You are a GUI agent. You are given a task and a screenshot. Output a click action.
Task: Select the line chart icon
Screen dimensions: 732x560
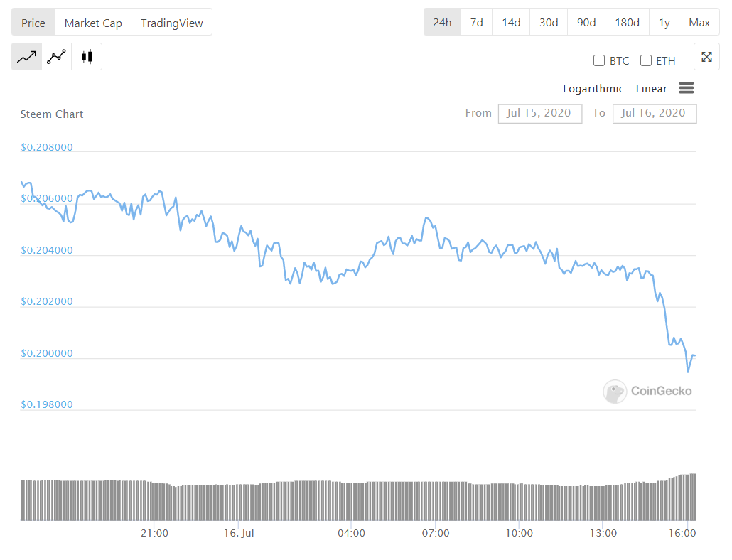click(x=27, y=57)
